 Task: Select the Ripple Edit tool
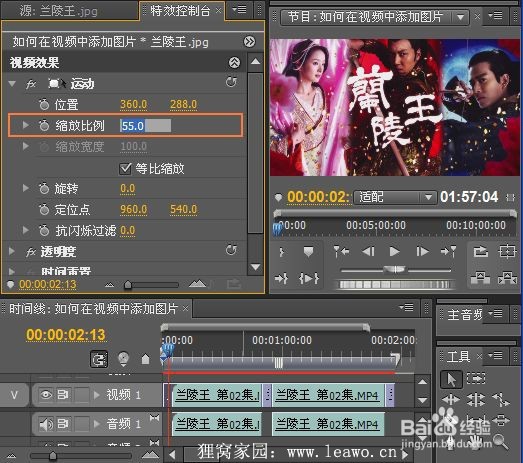[451, 399]
